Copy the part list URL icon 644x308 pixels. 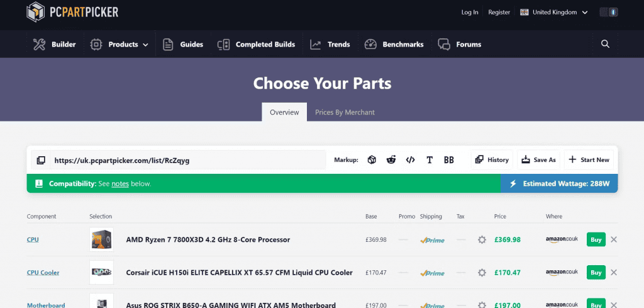pos(41,160)
